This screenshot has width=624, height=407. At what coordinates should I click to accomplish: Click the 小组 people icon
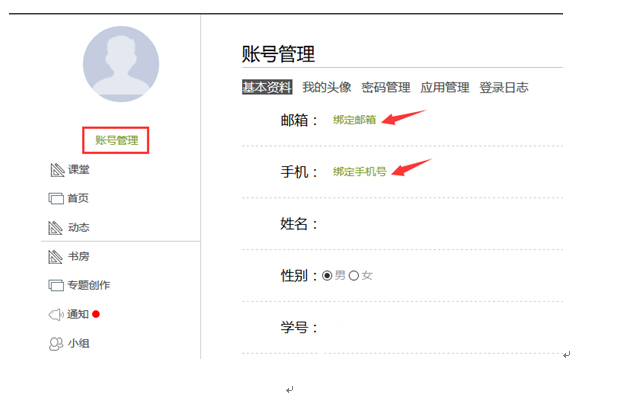pyautogui.click(x=56, y=344)
